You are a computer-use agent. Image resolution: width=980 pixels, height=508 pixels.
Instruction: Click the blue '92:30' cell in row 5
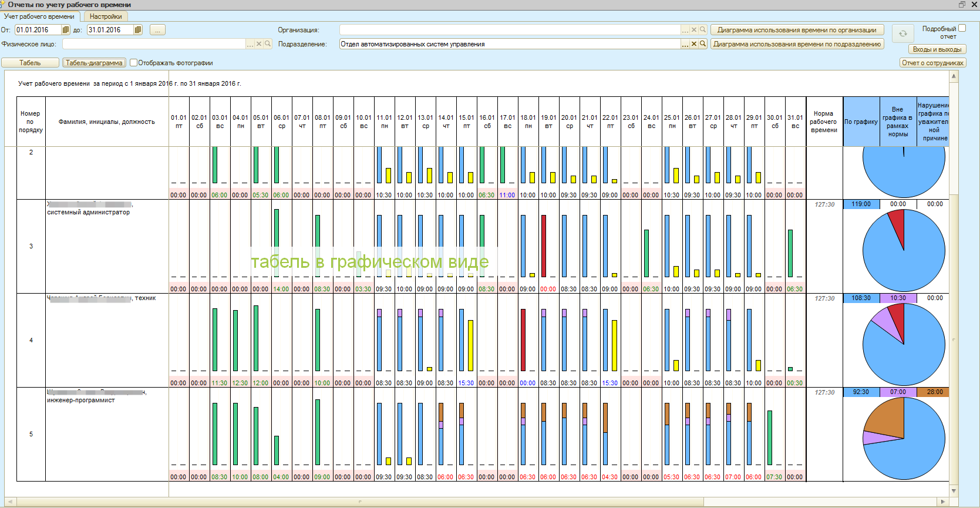pyautogui.click(x=861, y=392)
